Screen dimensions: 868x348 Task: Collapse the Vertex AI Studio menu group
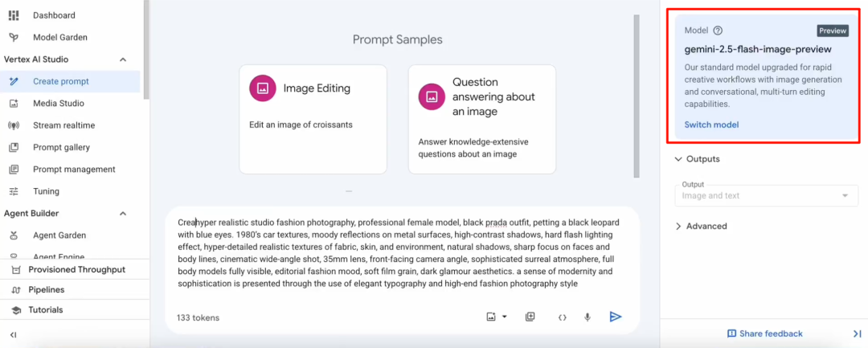124,59
